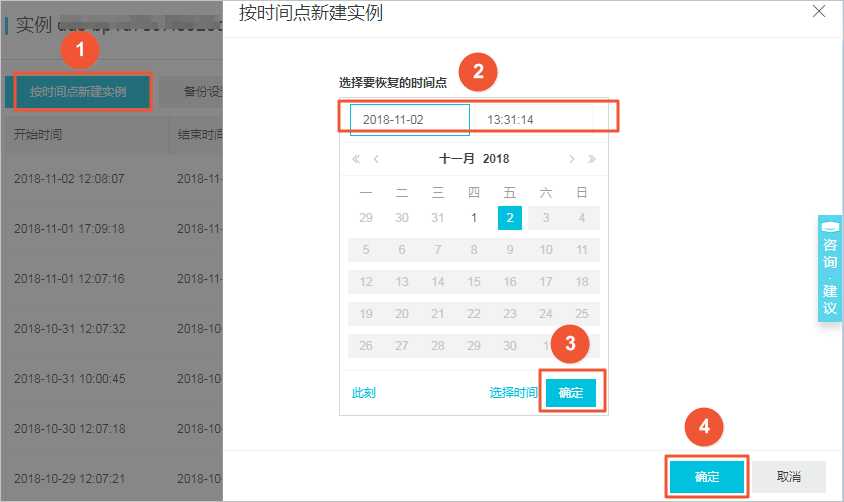Select October 31 in calendar
The image size is (844, 502).
[438, 218]
